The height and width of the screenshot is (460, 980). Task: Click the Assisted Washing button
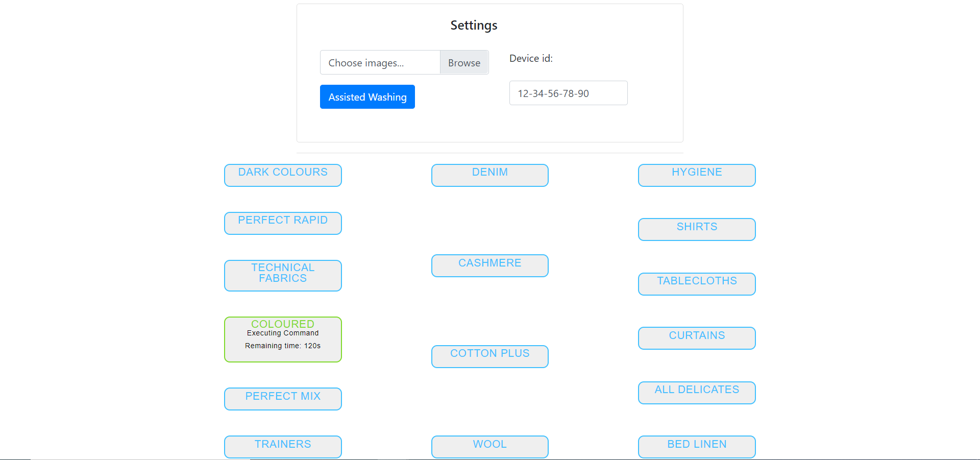pos(367,96)
